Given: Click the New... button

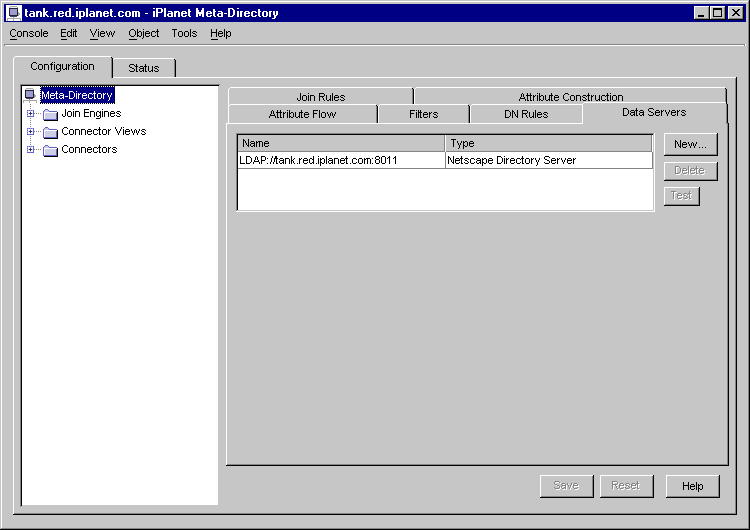Looking at the screenshot, I should tap(690, 144).
